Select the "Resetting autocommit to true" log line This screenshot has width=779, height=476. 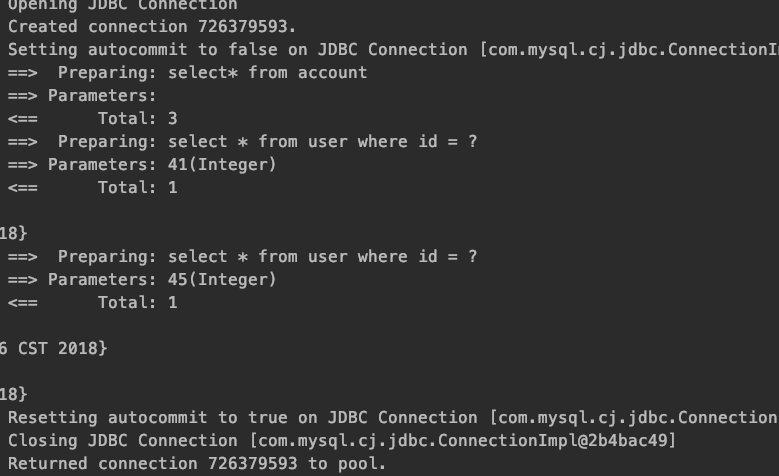[x=393, y=417]
